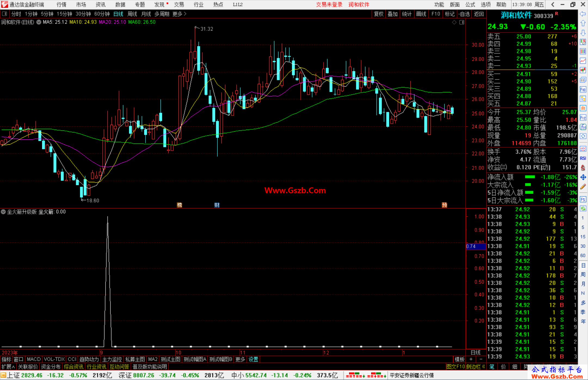Click the green refresh sidebar icon
The image size is (588, 380).
(x=583, y=209)
